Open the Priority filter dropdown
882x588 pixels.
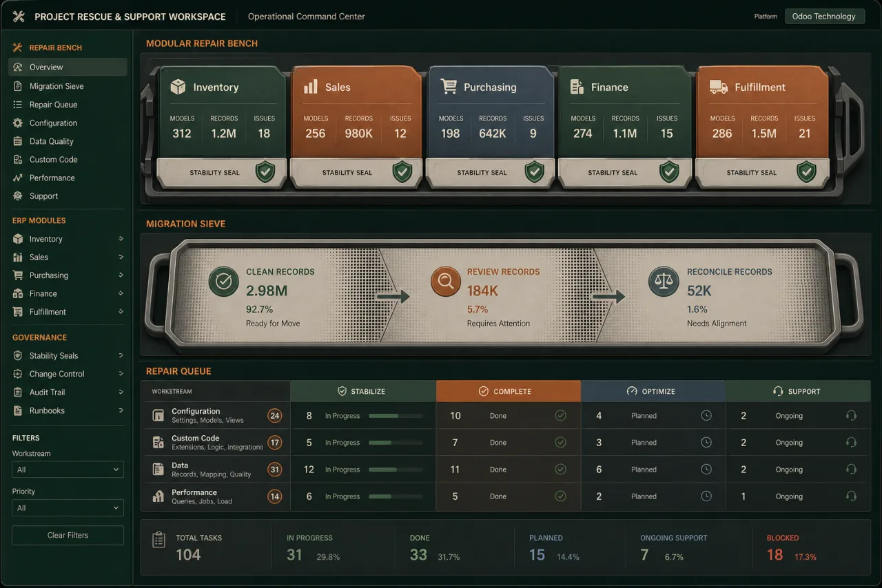click(68, 507)
